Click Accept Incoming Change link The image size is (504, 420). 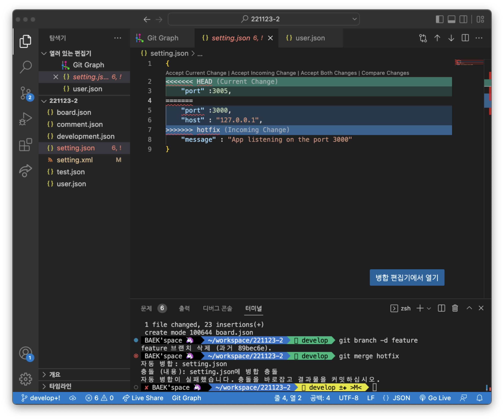click(x=263, y=73)
